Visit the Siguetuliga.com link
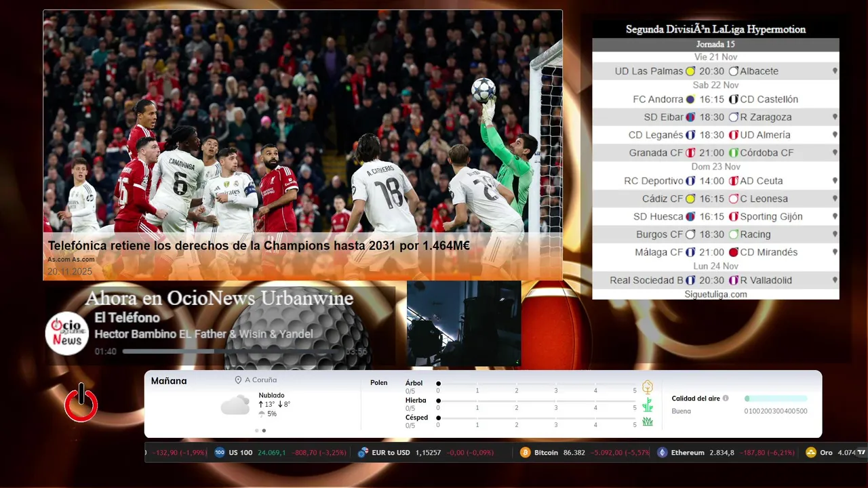 tap(715, 294)
